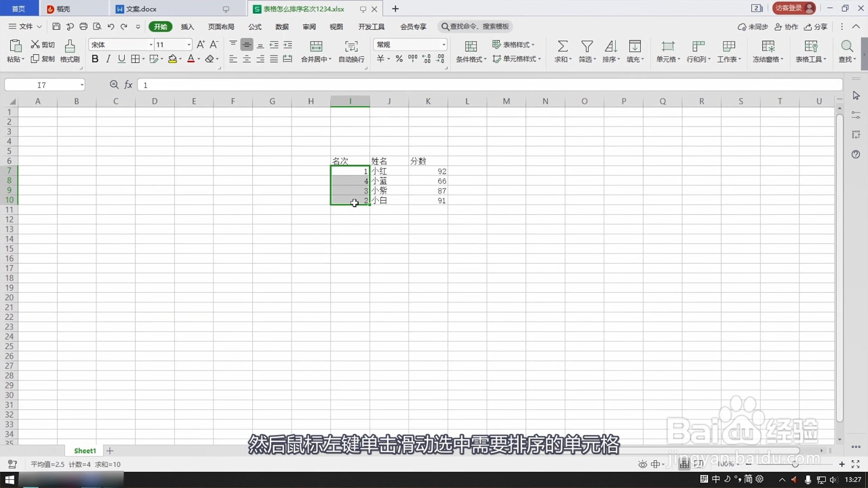
Task: Click the 分享 share button
Action: pyautogui.click(x=815, y=27)
